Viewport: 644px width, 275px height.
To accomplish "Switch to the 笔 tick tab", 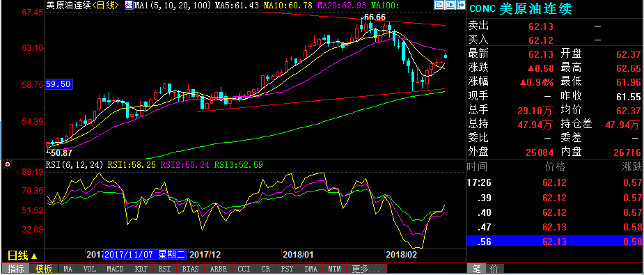I will [476, 269].
